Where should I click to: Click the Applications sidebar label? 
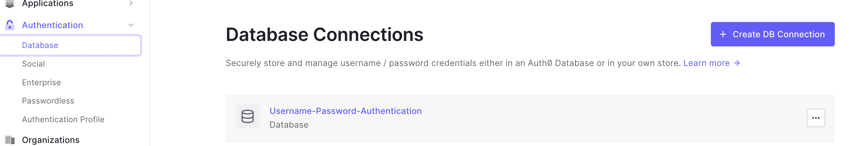pyautogui.click(x=48, y=4)
